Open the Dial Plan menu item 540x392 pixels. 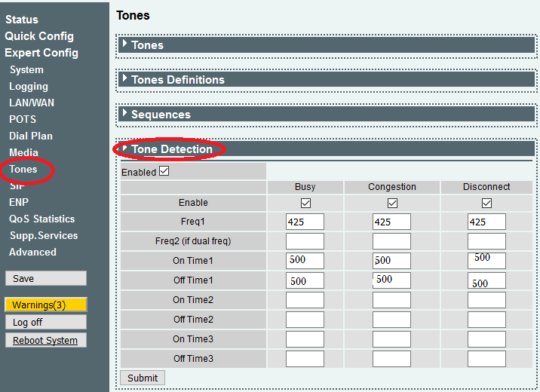pos(30,136)
